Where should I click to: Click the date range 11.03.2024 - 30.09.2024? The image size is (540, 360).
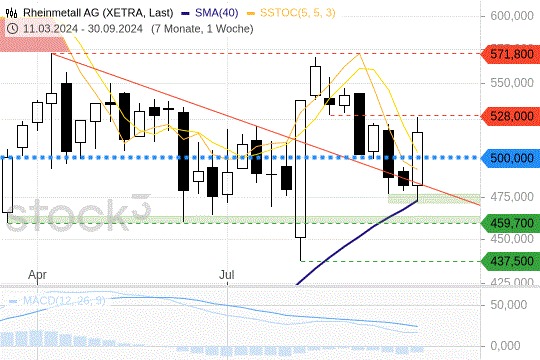(x=83, y=29)
